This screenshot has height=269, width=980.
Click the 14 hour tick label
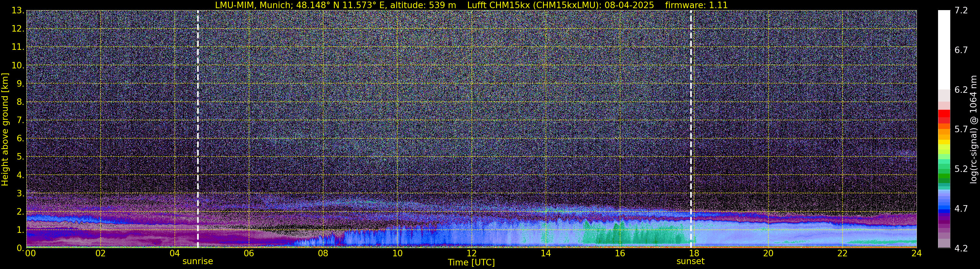pyautogui.click(x=545, y=253)
